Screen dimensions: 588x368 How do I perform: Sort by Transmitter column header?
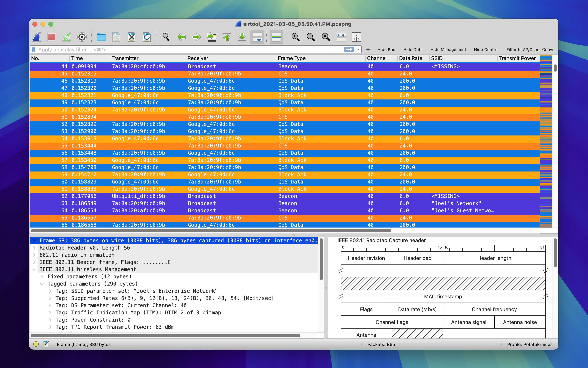point(148,58)
